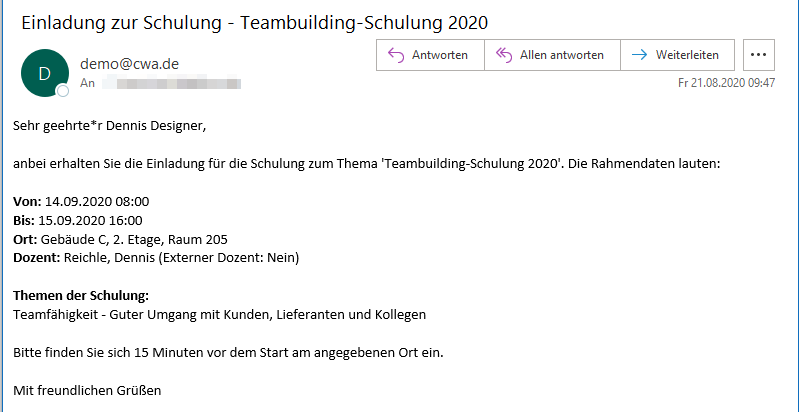Click the blurred recipient address
Viewport: 799px width, 412px height.
pyautogui.click(x=170, y=84)
